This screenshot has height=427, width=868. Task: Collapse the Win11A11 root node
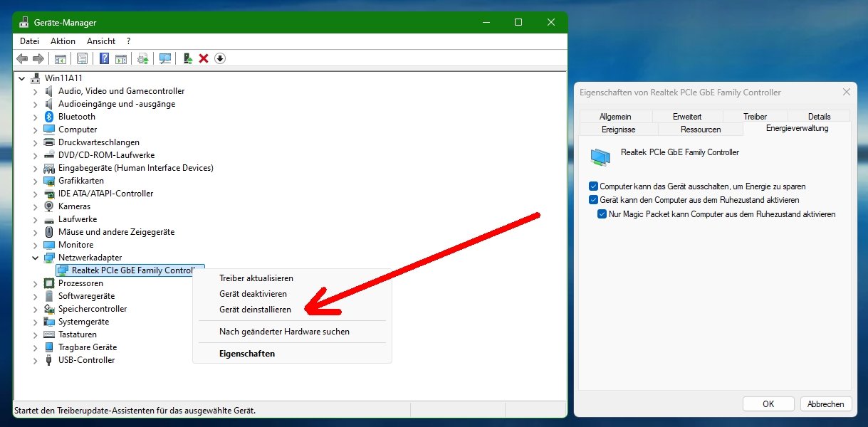tap(22, 78)
